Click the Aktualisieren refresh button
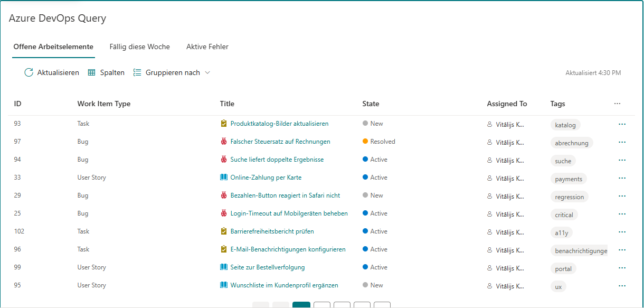The image size is (644, 308). coord(52,73)
